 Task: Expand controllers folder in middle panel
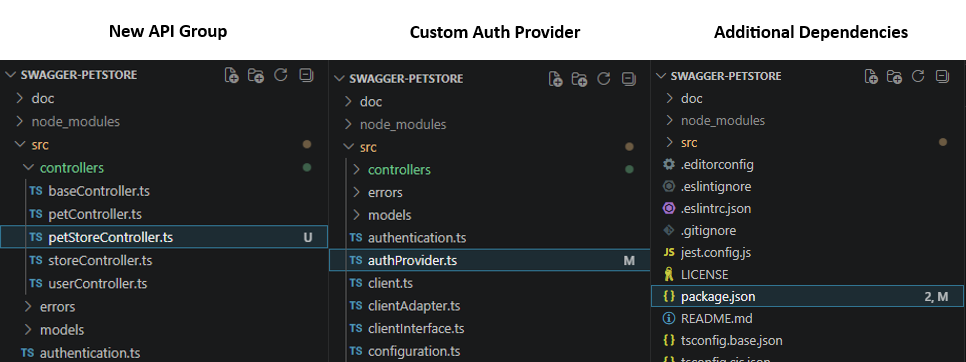[x=356, y=169]
